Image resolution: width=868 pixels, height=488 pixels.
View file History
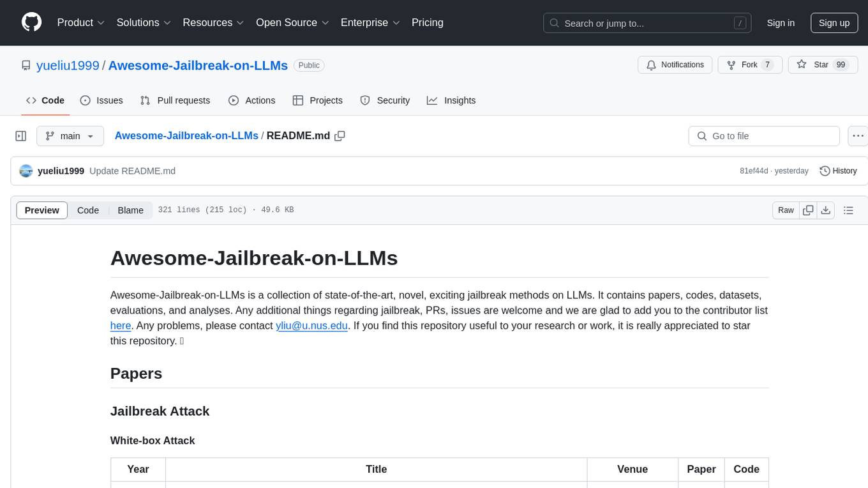838,171
